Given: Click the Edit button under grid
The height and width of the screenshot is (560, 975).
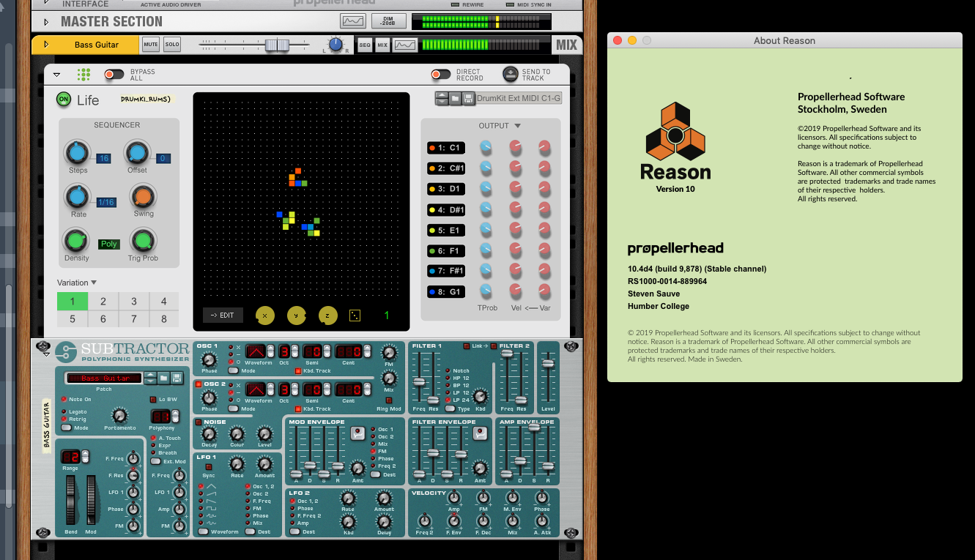Looking at the screenshot, I should [x=223, y=316].
